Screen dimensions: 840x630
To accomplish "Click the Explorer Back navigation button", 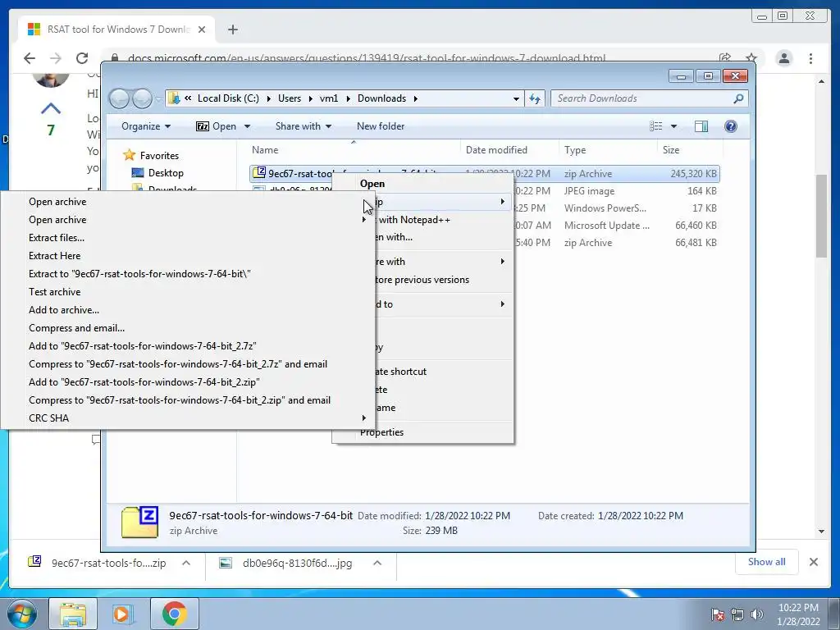I will pyautogui.click(x=119, y=98).
